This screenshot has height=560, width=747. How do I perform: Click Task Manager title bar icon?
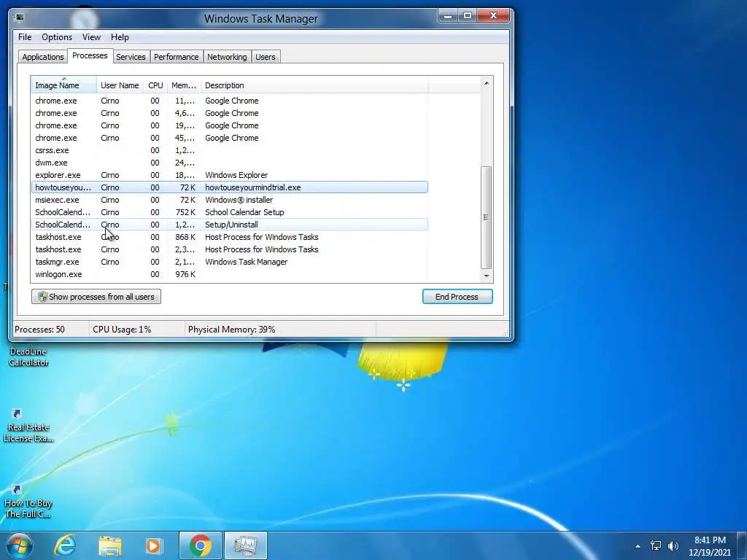20,17
